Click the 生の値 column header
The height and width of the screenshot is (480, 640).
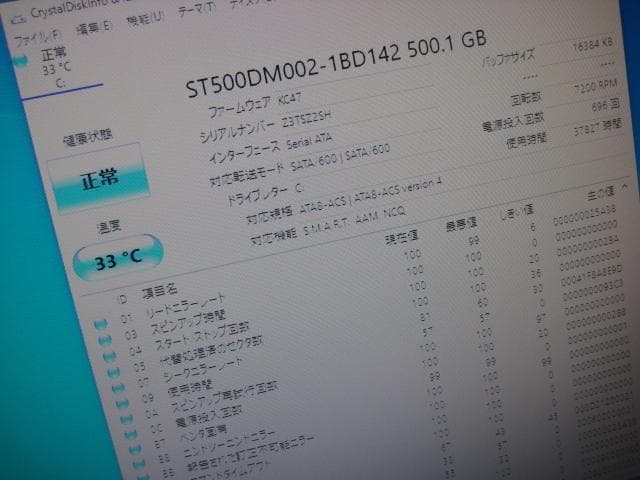pos(601,193)
